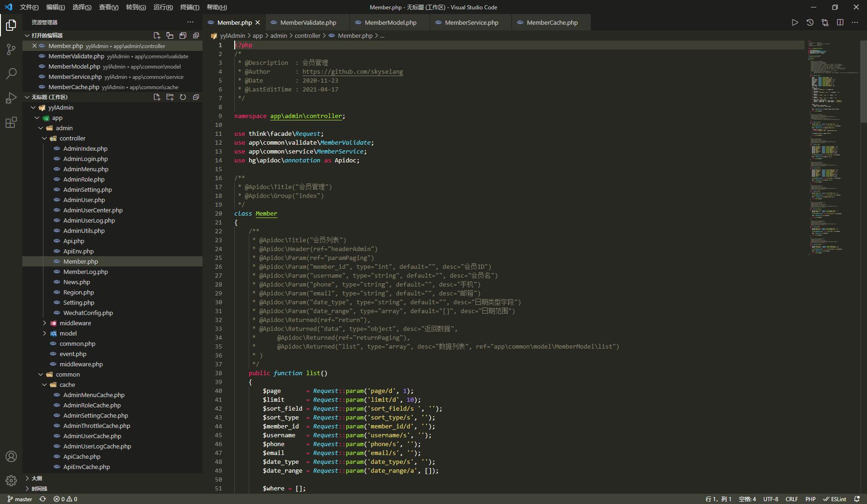Click the master branch button

[20, 499]
